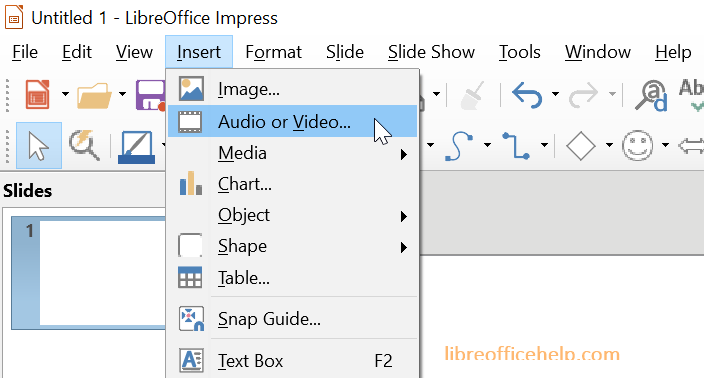This screenshot has height=378, width=704.
Task: Select the Symbol Shapes smiley tool
Action: (x=638, y=145)
